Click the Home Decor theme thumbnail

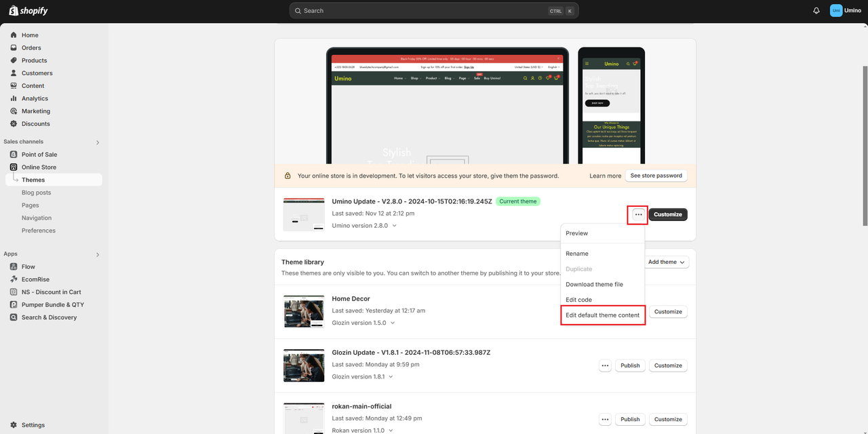coord(304,312)
